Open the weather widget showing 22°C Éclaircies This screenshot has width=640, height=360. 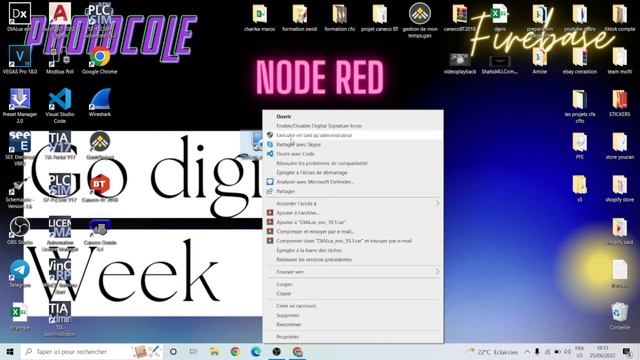click(493, 351)
